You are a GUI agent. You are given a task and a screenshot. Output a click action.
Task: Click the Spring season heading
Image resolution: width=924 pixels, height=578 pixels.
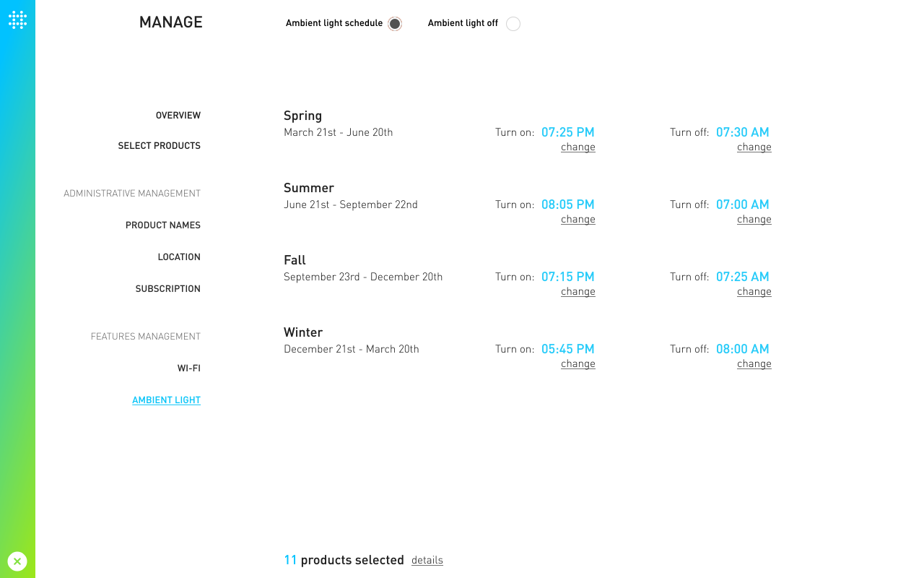303,116
